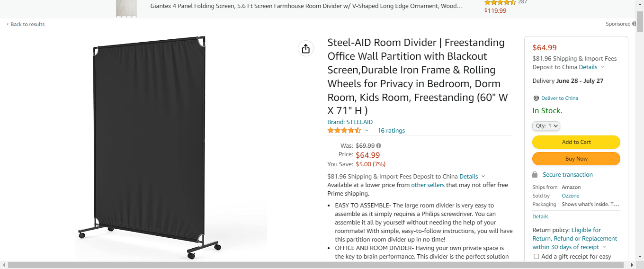
Task: Click the Sponsored info icon
Action: click(634, 24)
